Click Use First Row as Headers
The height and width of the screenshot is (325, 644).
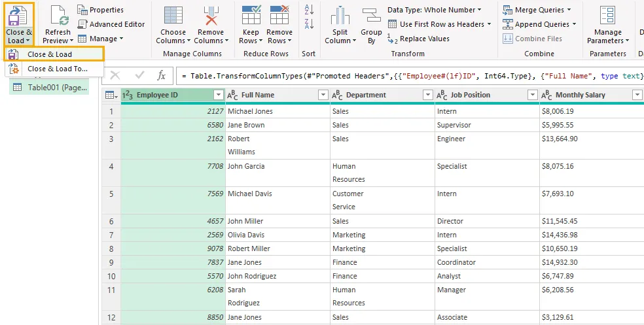click(436, 24)
